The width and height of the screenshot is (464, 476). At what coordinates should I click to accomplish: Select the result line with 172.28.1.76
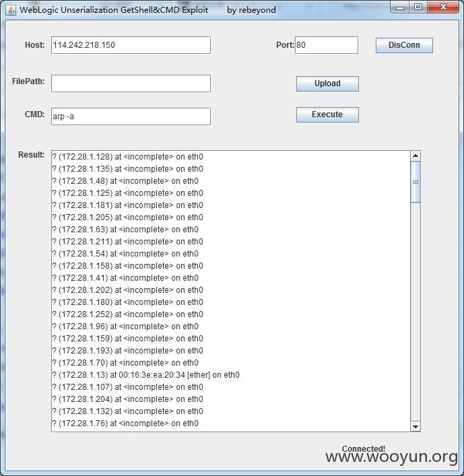click(125, 423)
